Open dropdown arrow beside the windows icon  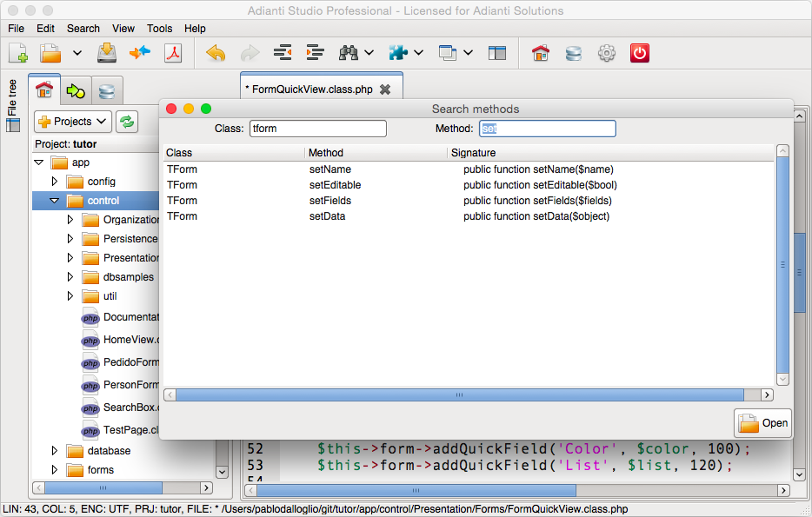[x=468, y=53]
